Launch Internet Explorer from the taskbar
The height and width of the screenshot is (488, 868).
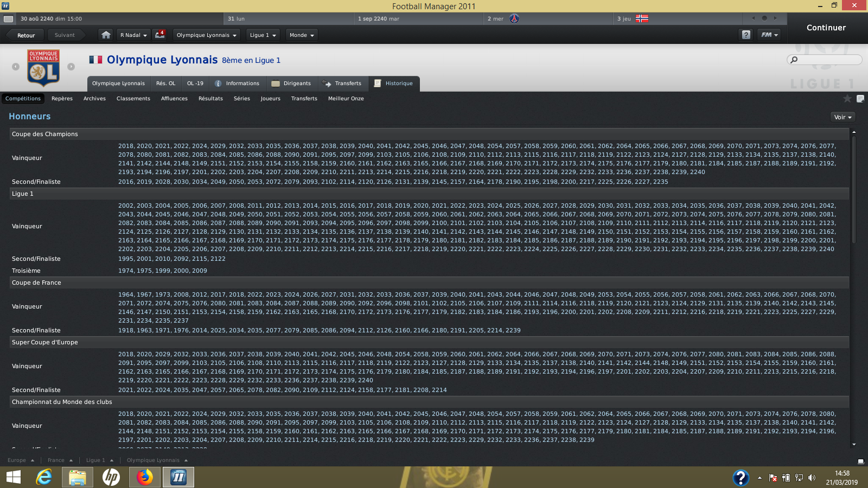(44, 477)
